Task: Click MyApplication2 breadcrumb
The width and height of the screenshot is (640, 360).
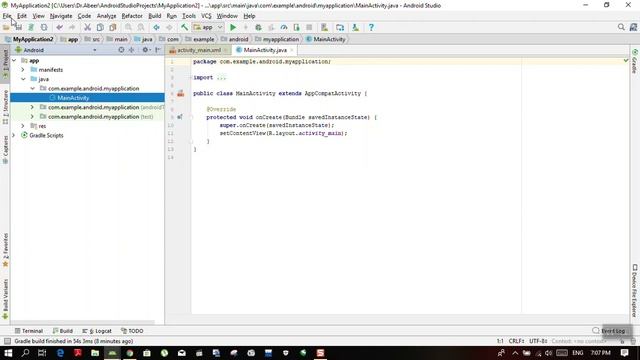Action: point(29,39)
